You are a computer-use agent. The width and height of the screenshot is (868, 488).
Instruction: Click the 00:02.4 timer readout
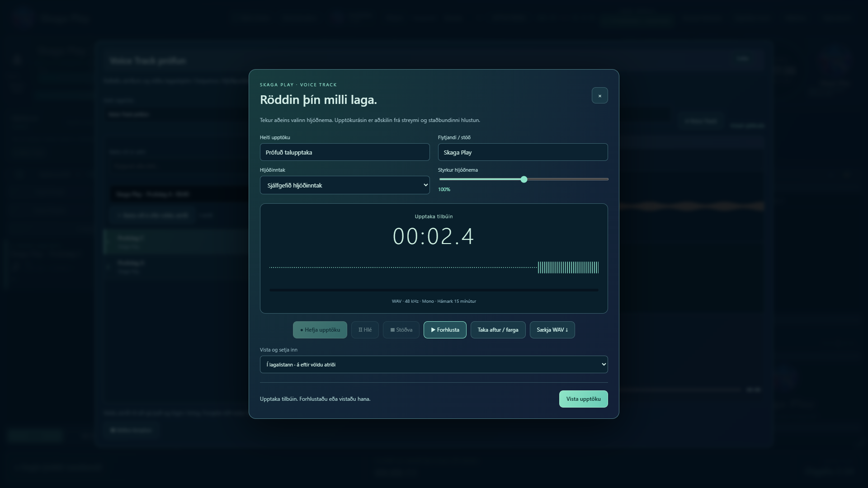coord(434,236)
